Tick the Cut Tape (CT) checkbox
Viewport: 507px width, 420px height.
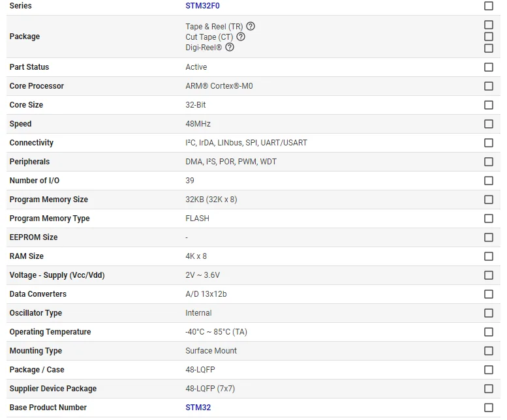[x=489, y=37]
